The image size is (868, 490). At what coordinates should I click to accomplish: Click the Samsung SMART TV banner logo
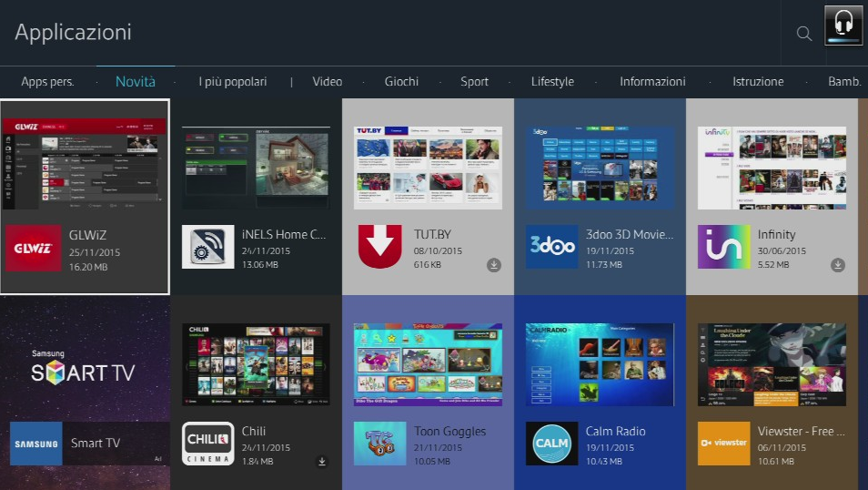83,368
